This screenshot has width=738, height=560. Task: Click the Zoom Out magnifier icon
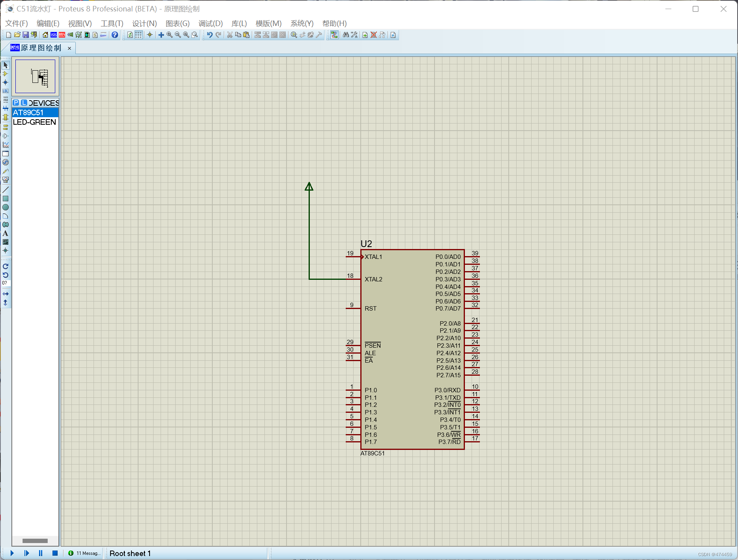(178, 35)
